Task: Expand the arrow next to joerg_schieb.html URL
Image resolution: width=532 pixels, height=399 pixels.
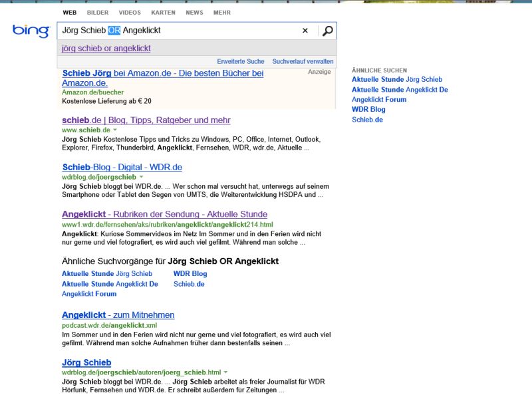Action: coord(225,372)
